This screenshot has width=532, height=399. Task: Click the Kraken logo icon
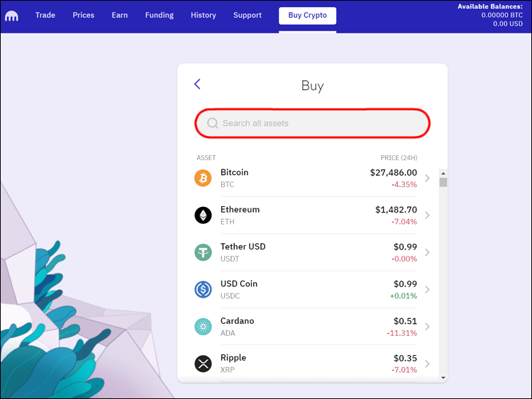point(11,16)
